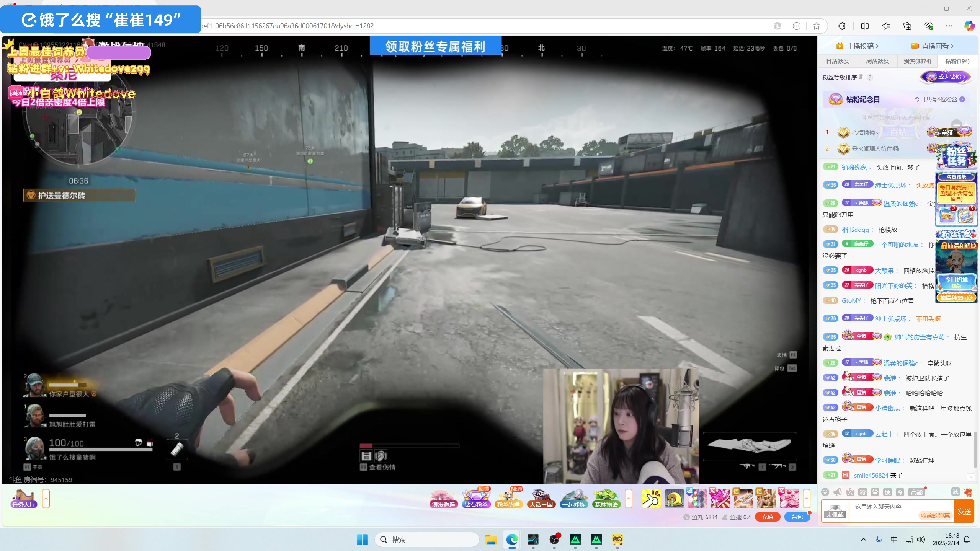
Task: Click the 令 icon in chat toolbar
Action: click(x=900, y=492)
